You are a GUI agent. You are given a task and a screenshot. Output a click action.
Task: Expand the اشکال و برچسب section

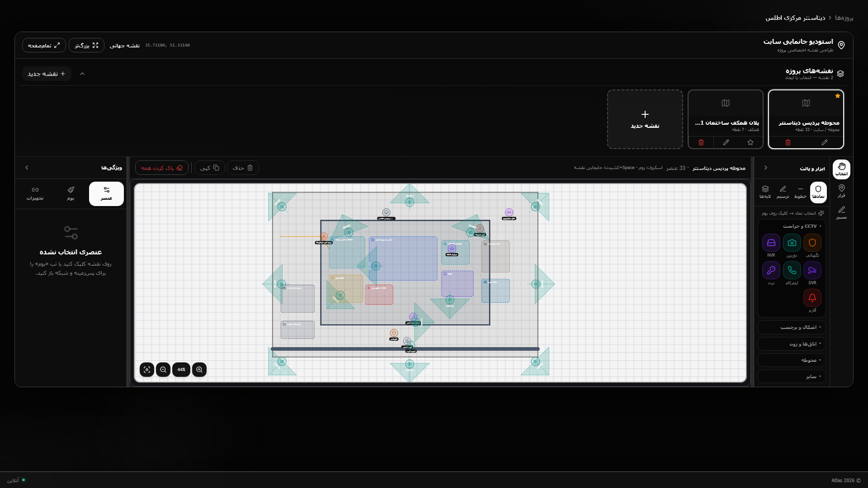(792, 327)
